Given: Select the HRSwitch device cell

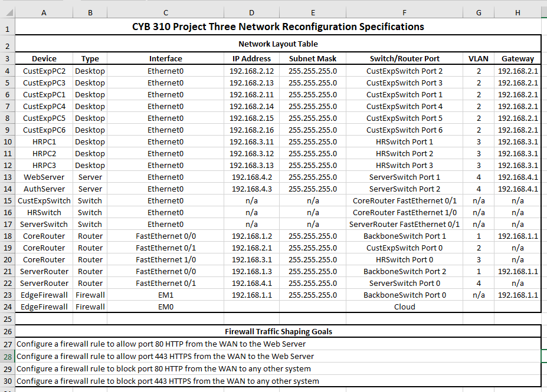Looking at the screenshot, I should [x=44, y=213].
